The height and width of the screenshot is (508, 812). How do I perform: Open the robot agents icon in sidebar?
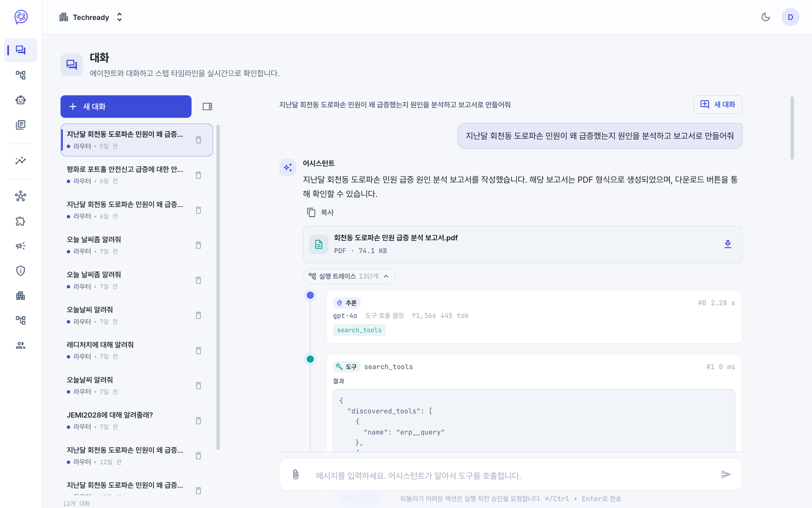tap(21, 100)
